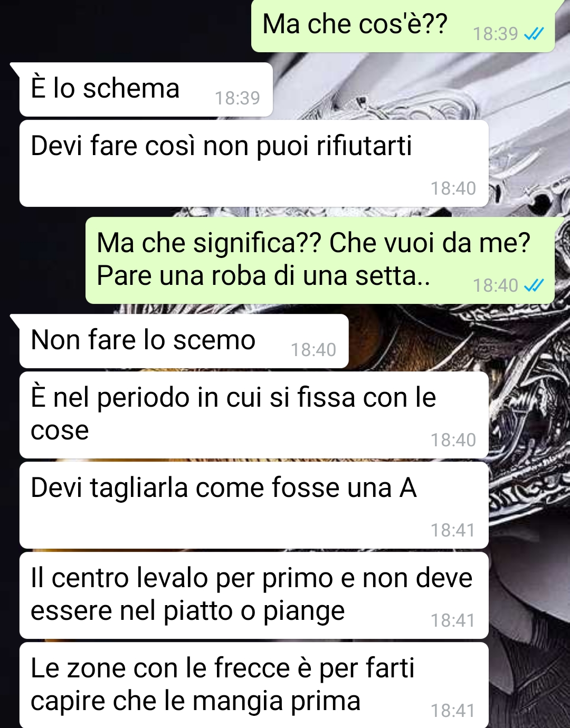Tap the 18:39 timestamp on 'È lo schema'
This screenshot has width=570, height=728.
[x=237, y=98]
